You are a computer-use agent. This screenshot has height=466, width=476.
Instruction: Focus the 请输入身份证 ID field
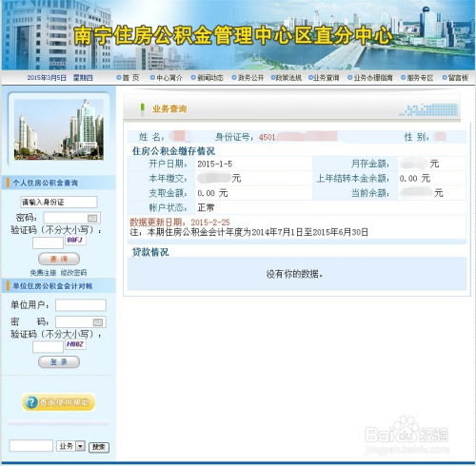coord(59,202)
